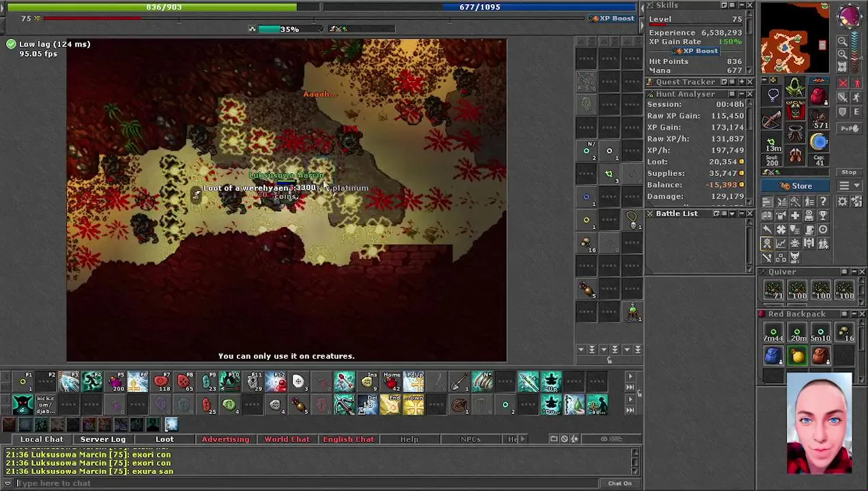
Task: Open the trophy icon in sidebar grid
Action: (823, 215)
